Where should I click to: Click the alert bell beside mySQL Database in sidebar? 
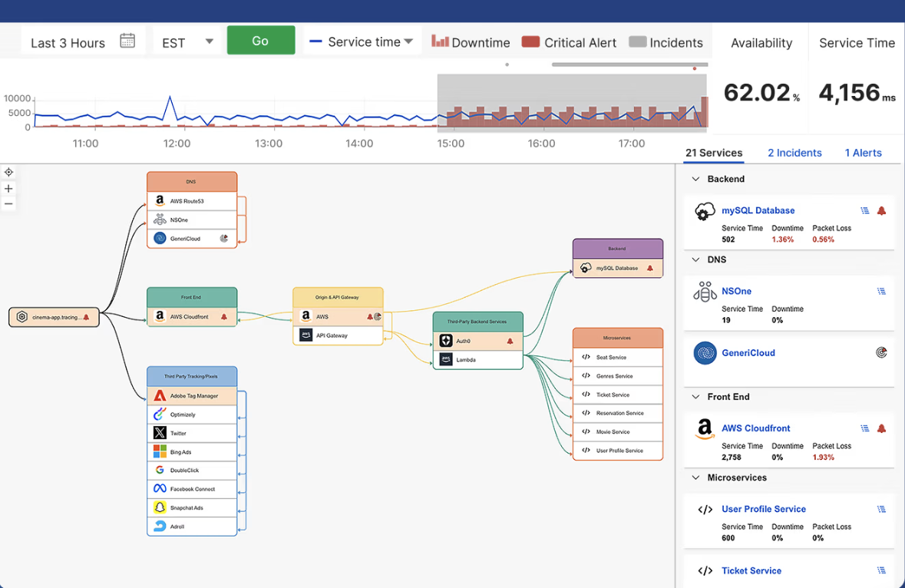tap(881, 210)
